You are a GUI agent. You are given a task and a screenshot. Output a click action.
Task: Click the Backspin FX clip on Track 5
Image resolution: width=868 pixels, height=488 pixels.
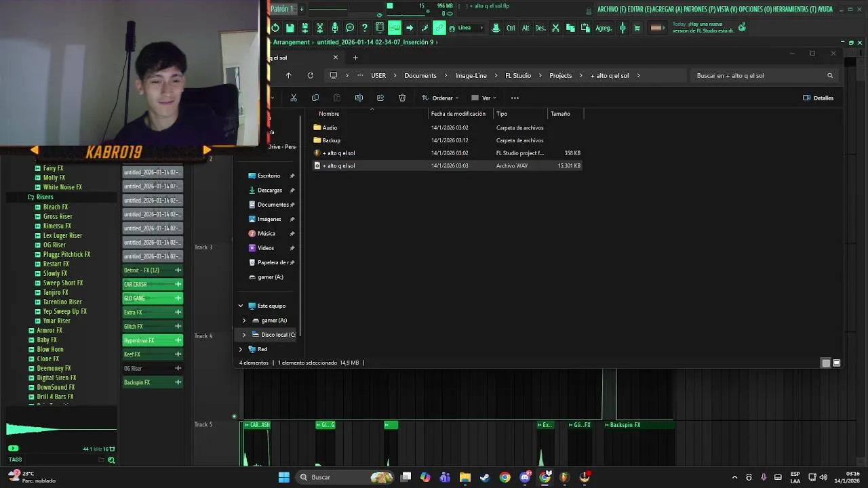coord(638,425)
